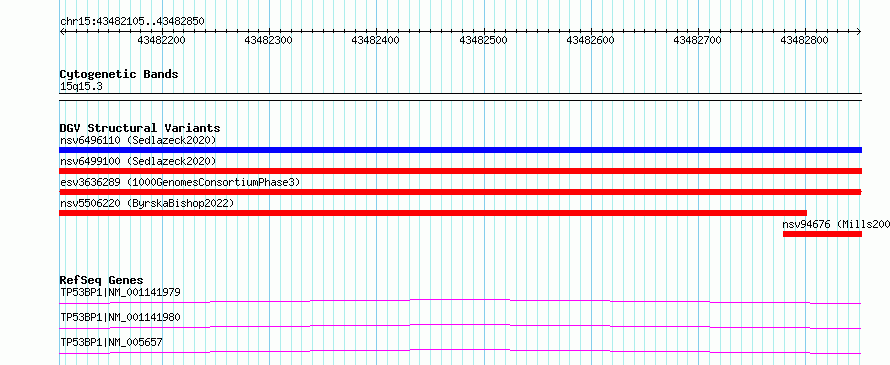The image size is (890, 365).
Task: Click the TP53BP1|NM_001141980 magenta gene line
Action: 460,326
